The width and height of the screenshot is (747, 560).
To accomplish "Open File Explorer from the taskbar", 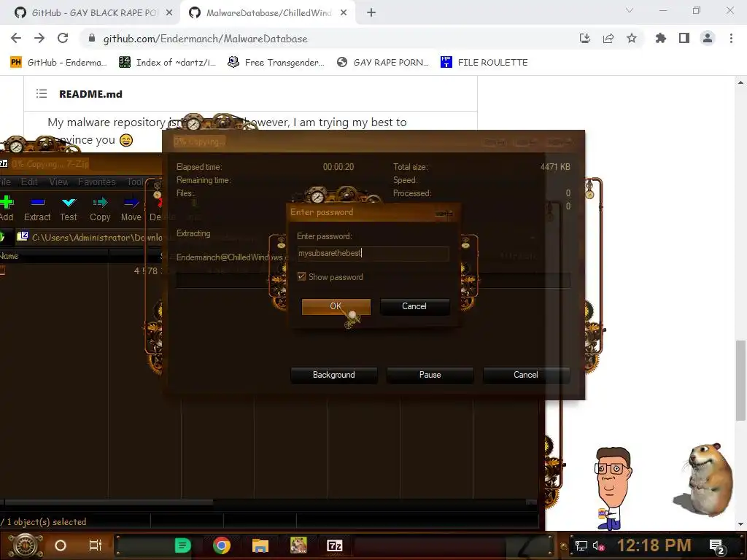I will (260, 545).
